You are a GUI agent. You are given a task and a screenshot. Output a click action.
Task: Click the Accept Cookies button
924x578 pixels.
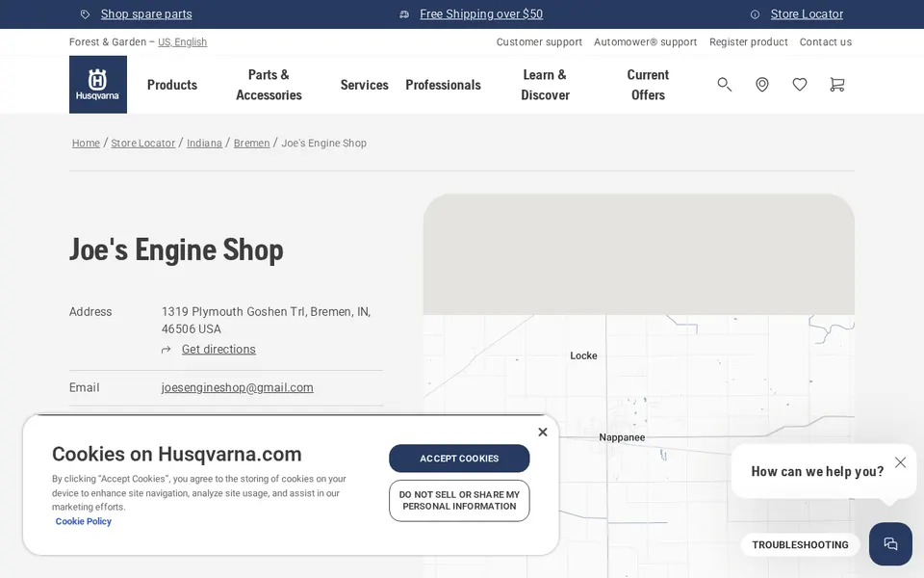pyautogui.click(x=459, y=459)
